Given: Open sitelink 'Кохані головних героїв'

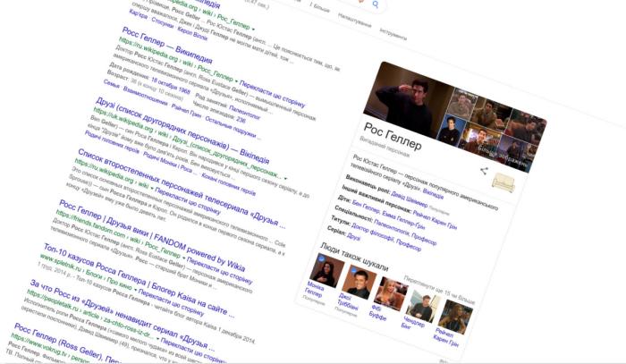Looking at the screenshot, I should pyautogui.click(x=228, y=184).
